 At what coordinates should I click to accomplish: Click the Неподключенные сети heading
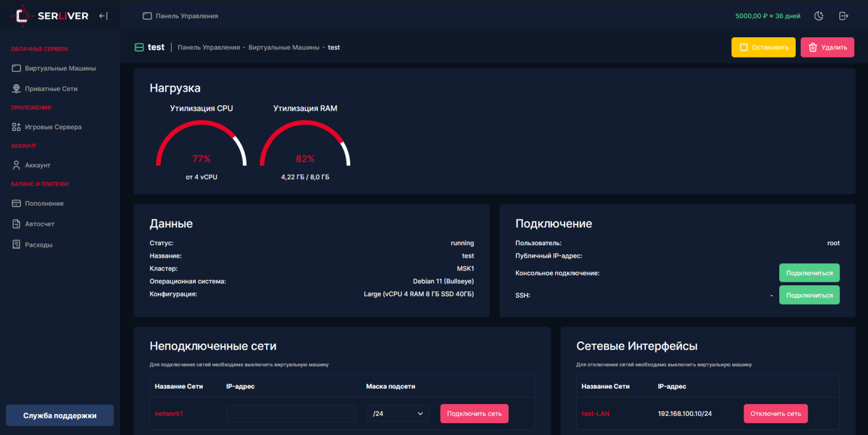pos(213,346)
